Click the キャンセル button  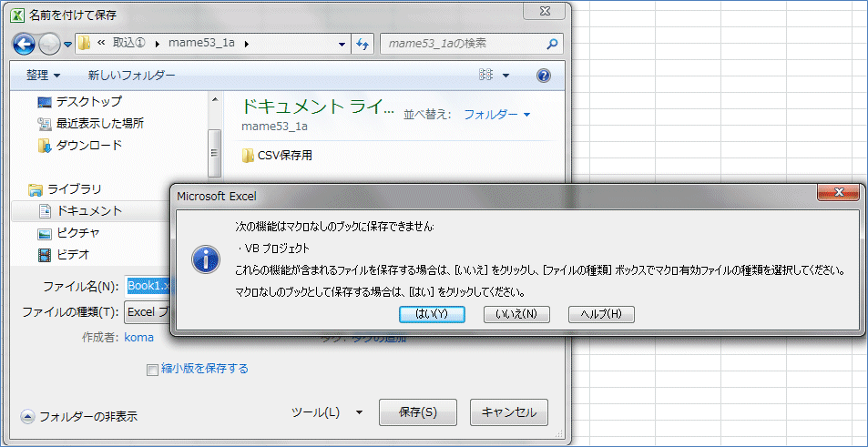(509, 412)
